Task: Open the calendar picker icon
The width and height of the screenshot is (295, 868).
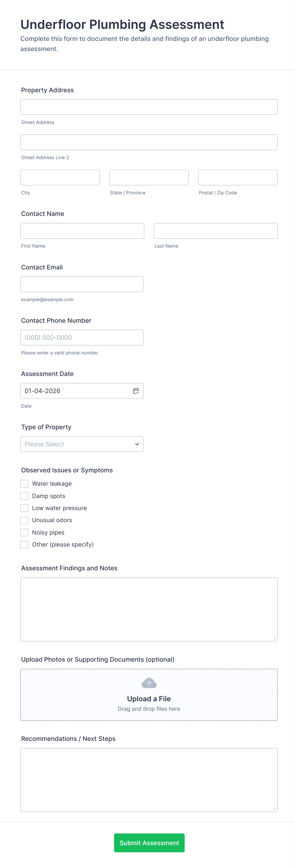Action: (x=136, y=391)
